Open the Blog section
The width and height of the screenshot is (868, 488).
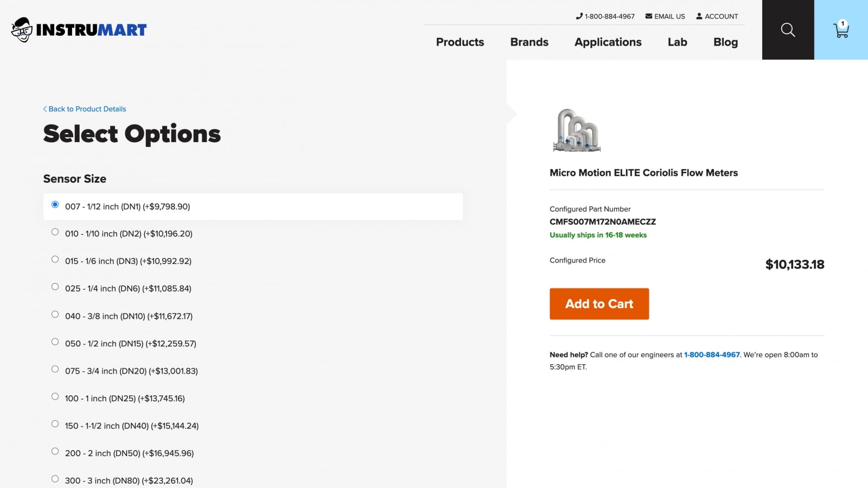click(x=725, y=42)
